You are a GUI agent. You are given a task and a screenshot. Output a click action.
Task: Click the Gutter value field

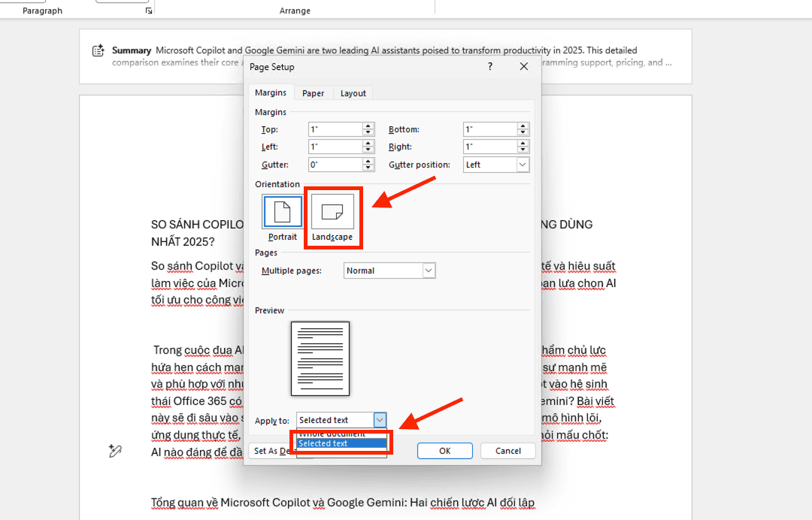[x=335, y=165]
